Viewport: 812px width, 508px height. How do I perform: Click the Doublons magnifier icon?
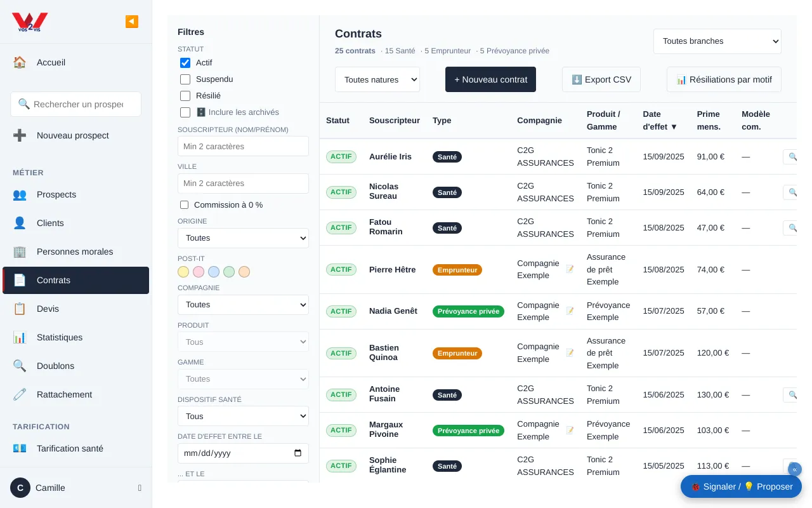point(20,366)
